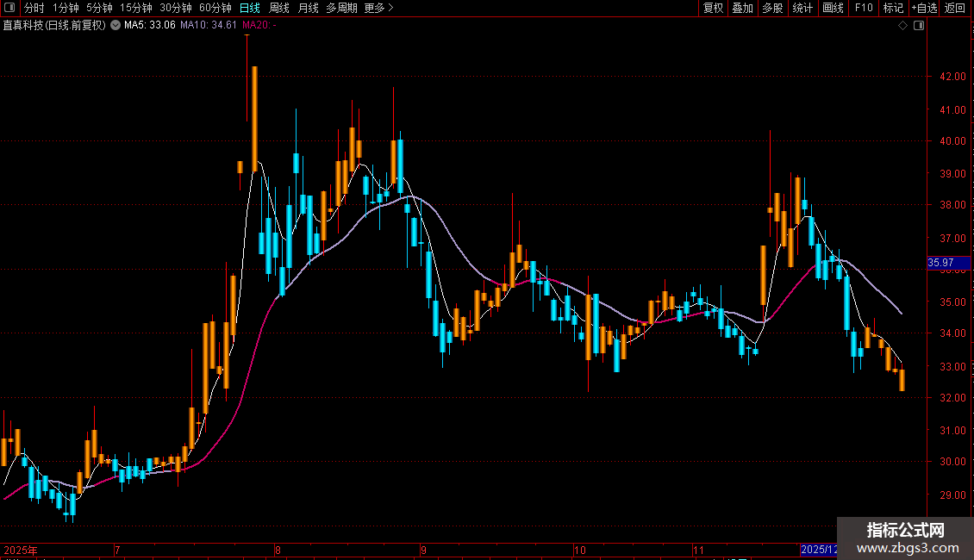Click the 32.00 price axis label
Image resolution: width=974 pixels, height=560 pixels.
(x=952, y=397)
